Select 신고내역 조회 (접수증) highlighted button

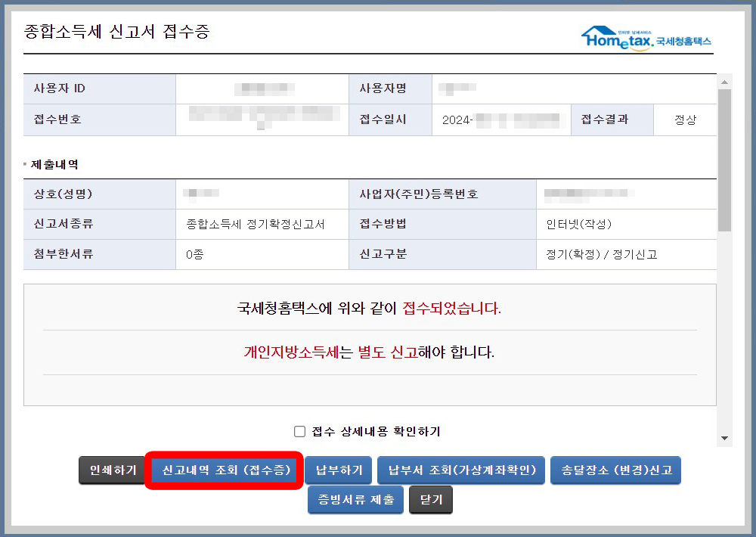[x=224, y=470]
